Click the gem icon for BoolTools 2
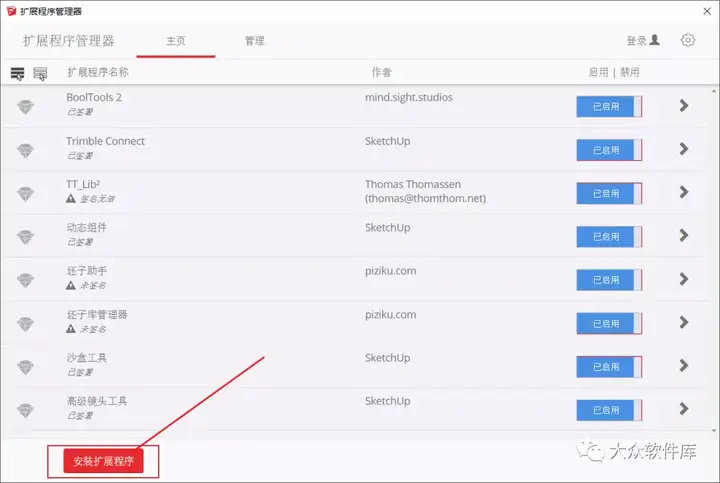 pyautogui.click(x=25, y=107)
